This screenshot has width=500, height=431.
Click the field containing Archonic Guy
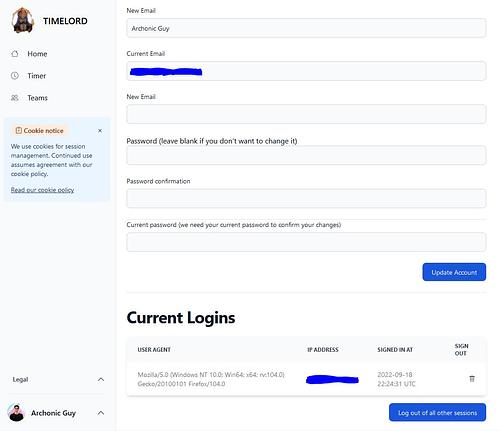click(x=306, y=28)
